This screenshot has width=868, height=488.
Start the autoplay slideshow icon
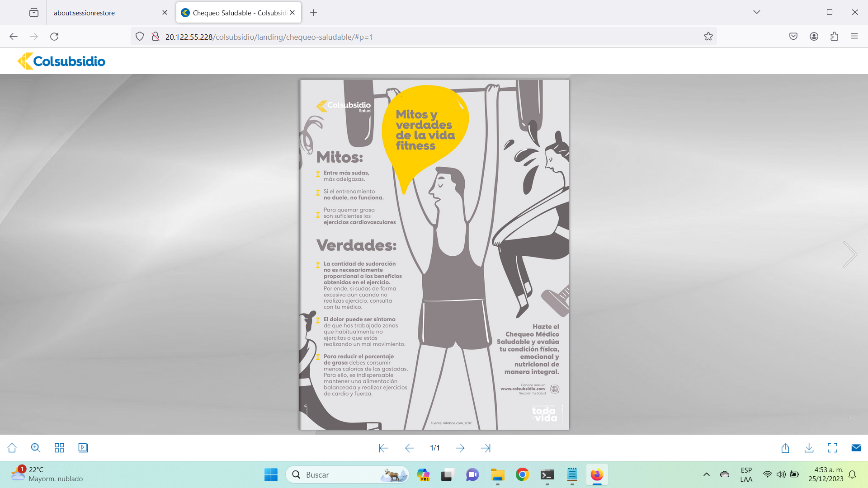(83, 448)
